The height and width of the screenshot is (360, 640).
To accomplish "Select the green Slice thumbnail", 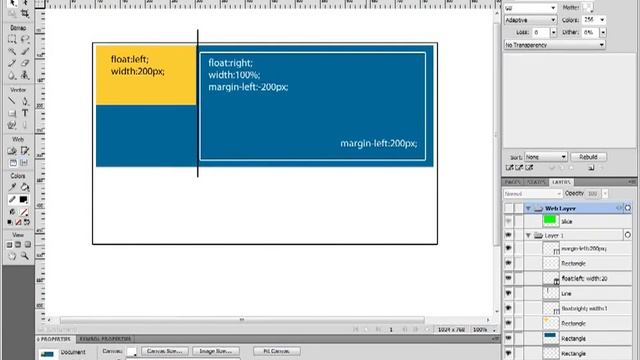I will pyautogui.click(x=550, y=221).
